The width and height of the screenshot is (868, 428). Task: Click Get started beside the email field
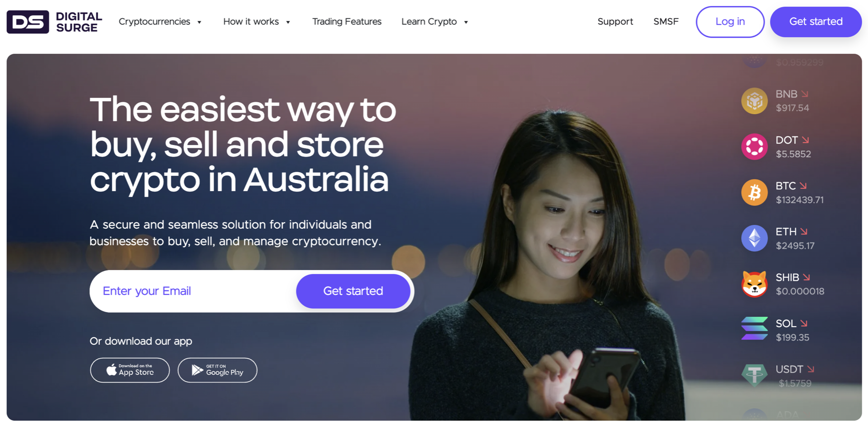tap(353, 291)
